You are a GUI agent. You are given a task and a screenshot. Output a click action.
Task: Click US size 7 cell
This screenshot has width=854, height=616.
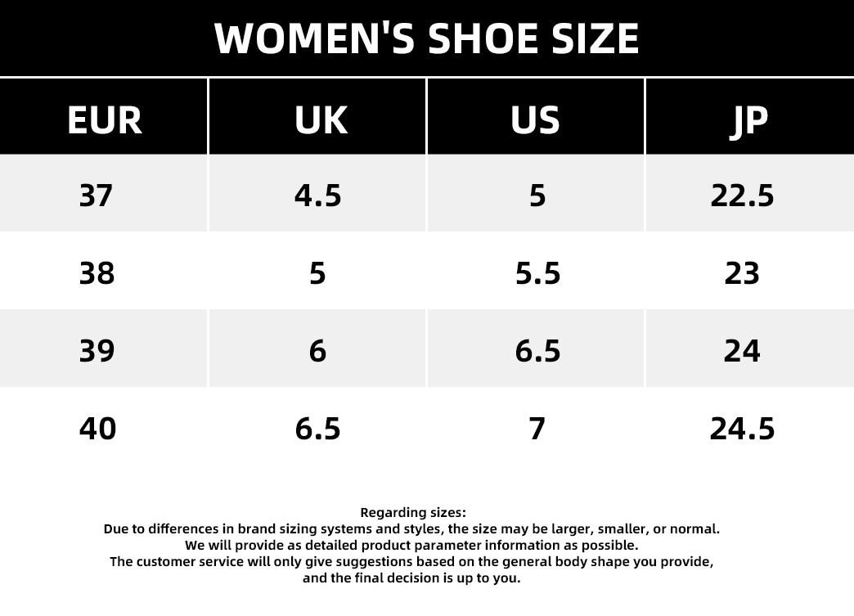pos(536,426)
